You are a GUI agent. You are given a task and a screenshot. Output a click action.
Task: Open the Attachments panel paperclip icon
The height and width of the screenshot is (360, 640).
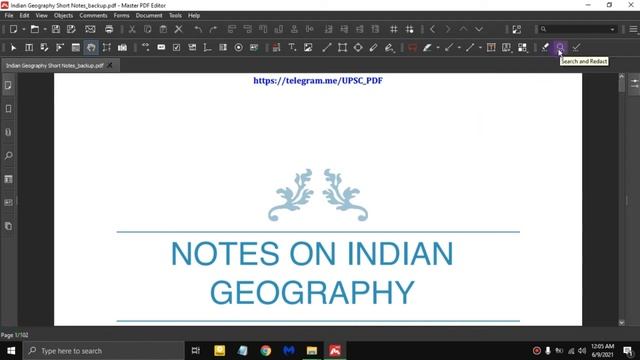coord(9,132)
